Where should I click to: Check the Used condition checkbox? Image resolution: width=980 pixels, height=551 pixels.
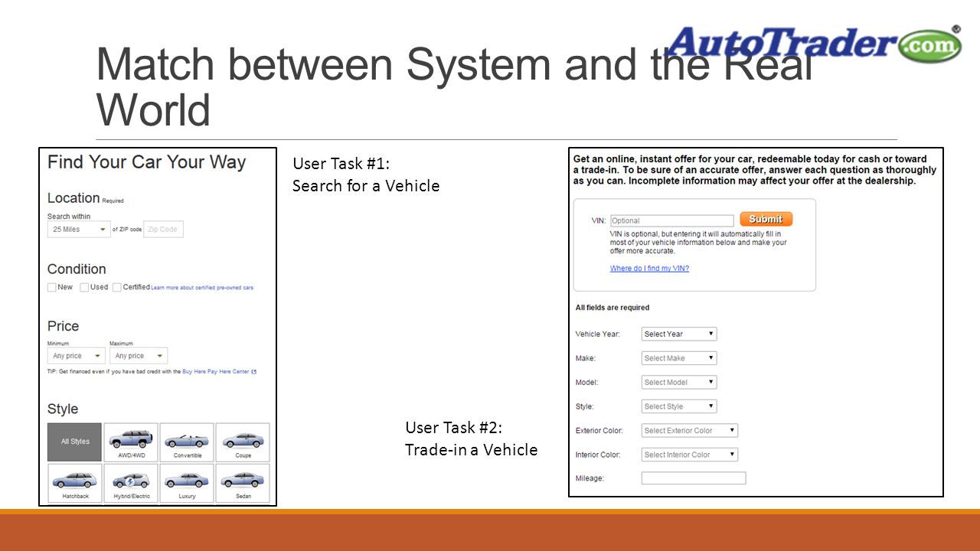pyautogui.click(x=84, y=288)
